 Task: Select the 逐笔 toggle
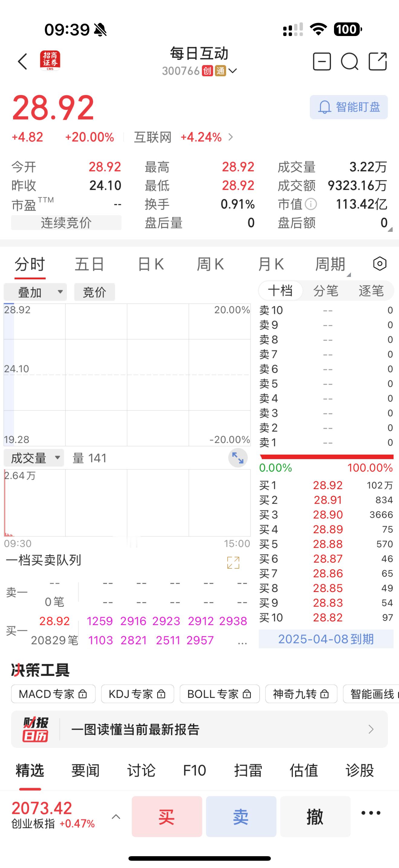pos(371,291)
